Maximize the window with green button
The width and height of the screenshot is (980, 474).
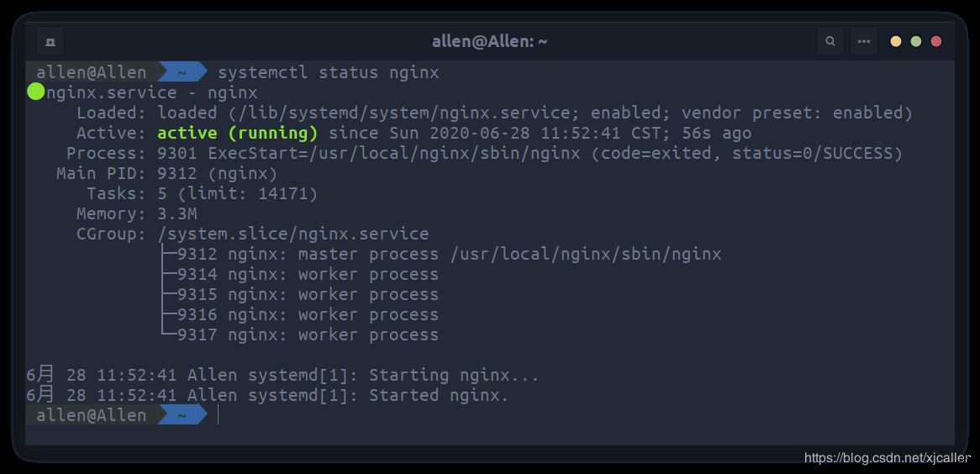tap(916, 41)
